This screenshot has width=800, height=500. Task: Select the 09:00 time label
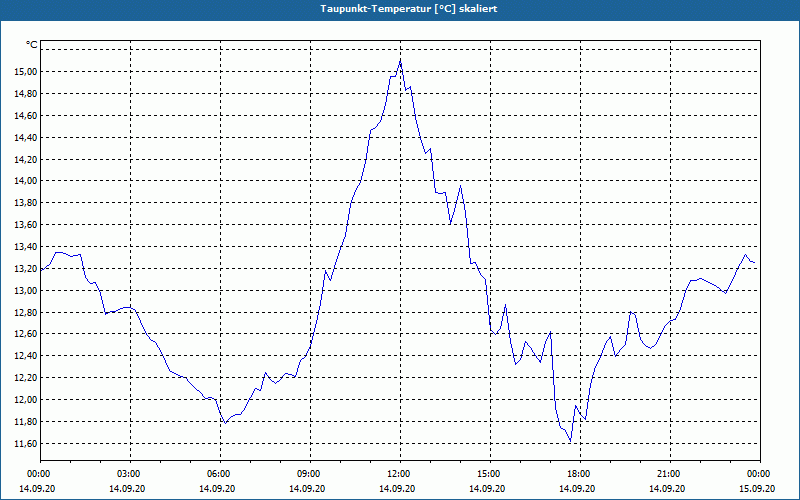[x=310, y=474]
